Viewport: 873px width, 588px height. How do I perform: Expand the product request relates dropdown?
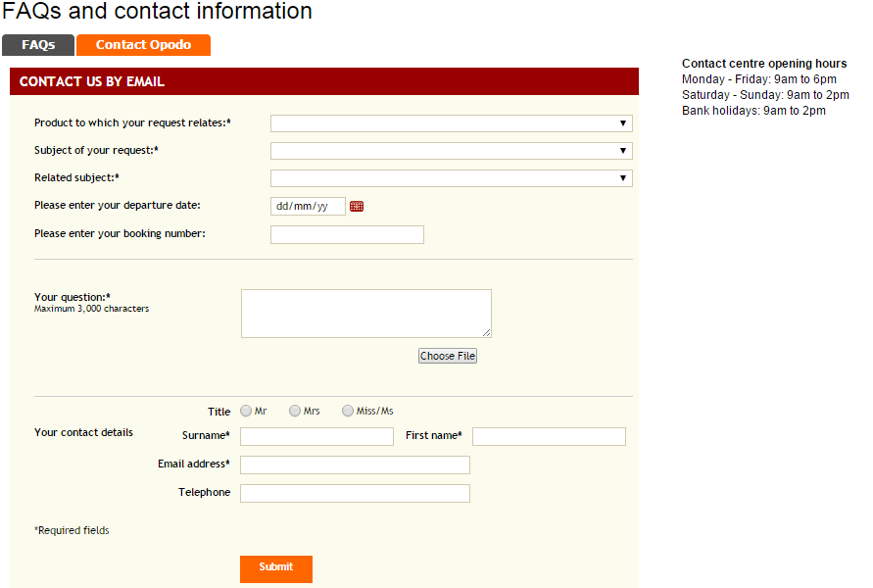(x=451, y=123)
